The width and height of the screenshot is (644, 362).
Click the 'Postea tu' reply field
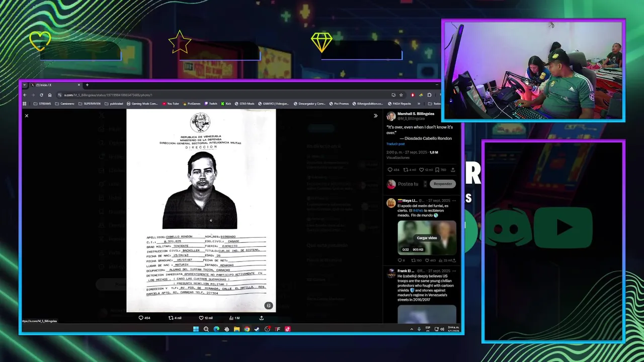point(408,184)
